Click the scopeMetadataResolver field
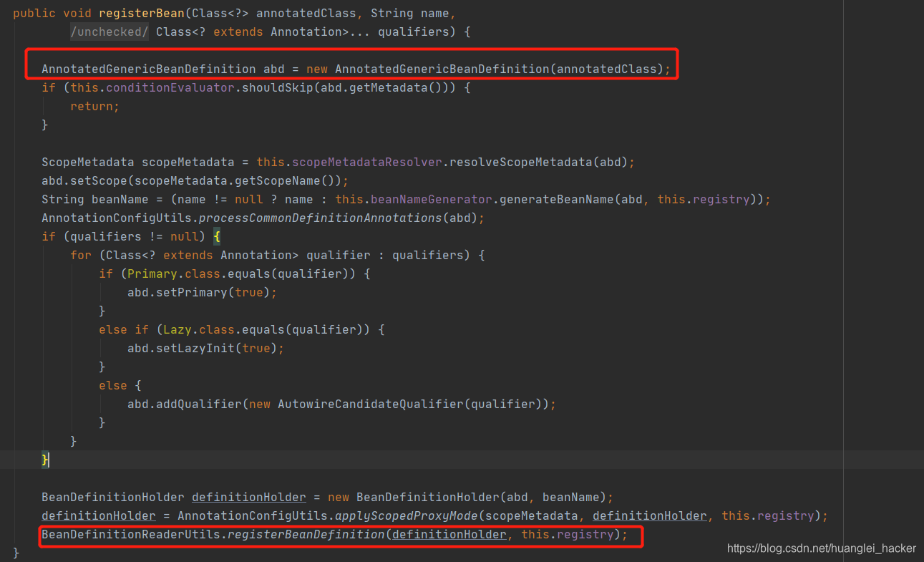Screen dimensions: 924x562 (x=367, y=162)
